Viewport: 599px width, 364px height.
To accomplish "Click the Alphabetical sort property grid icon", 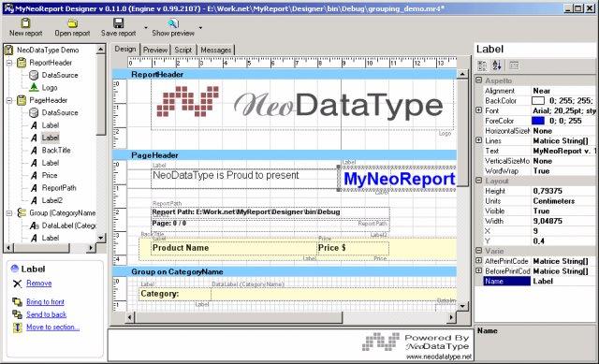I will pos(497,66).
